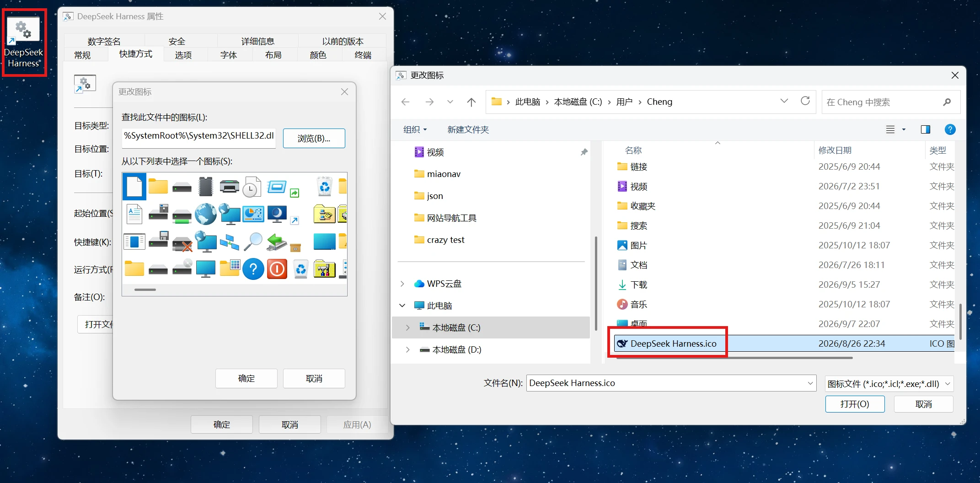Viewport: 980px width, 483px height.
Task: Select the red power button icon in list
Action: pyautogui.click(x=277, y=269)
